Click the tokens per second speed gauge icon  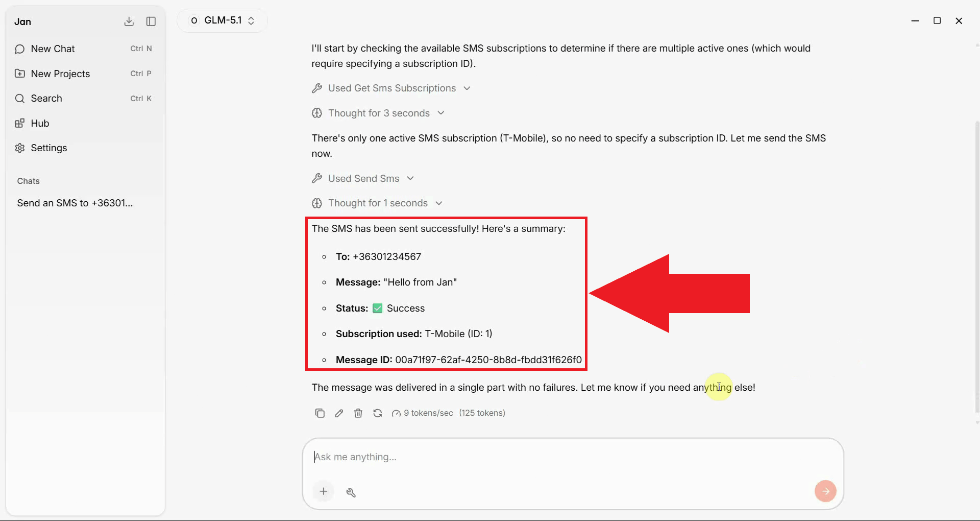(x=396, y=413)
